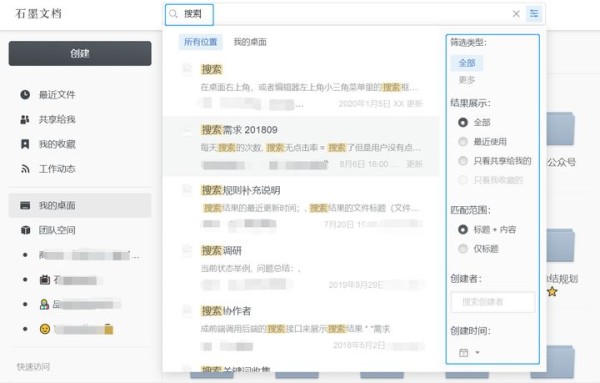This screenshot has width=600, height=383.
Task: Click document icon beside 搜索调研
Action: pyautogui.click(x=187, y=251)
